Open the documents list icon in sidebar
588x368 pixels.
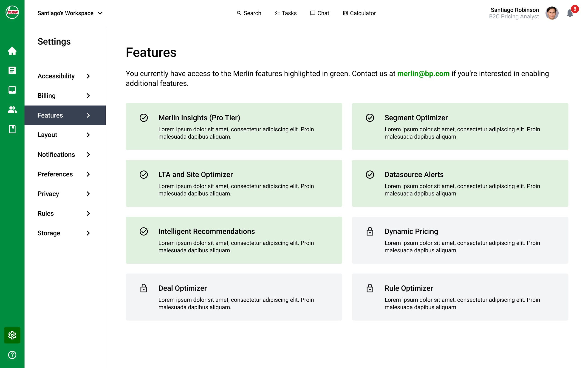point(12,70)
